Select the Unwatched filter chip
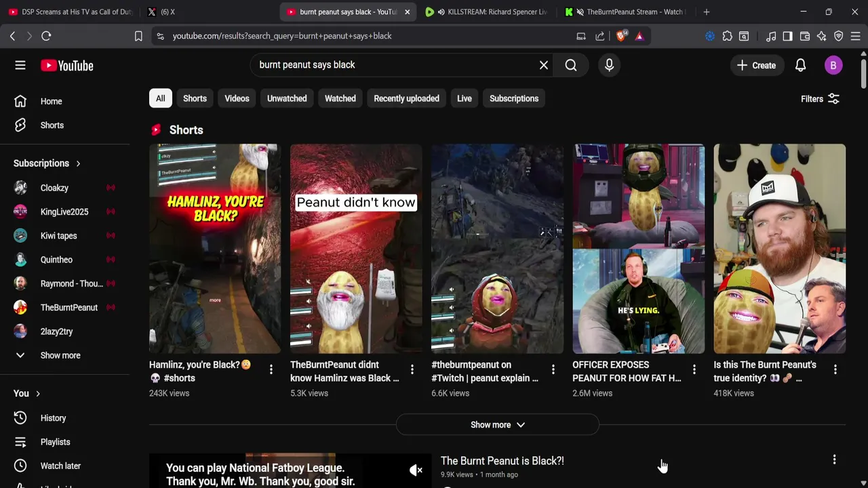868x488 pixels. pyautogui.click(x=287, y=98)
